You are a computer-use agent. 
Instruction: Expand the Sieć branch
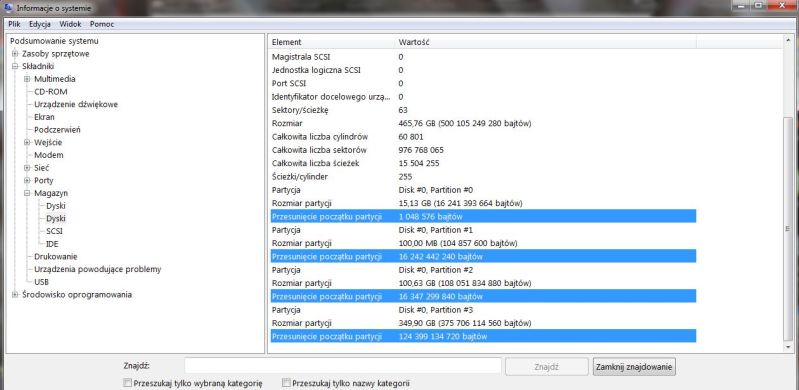[27, 168]
